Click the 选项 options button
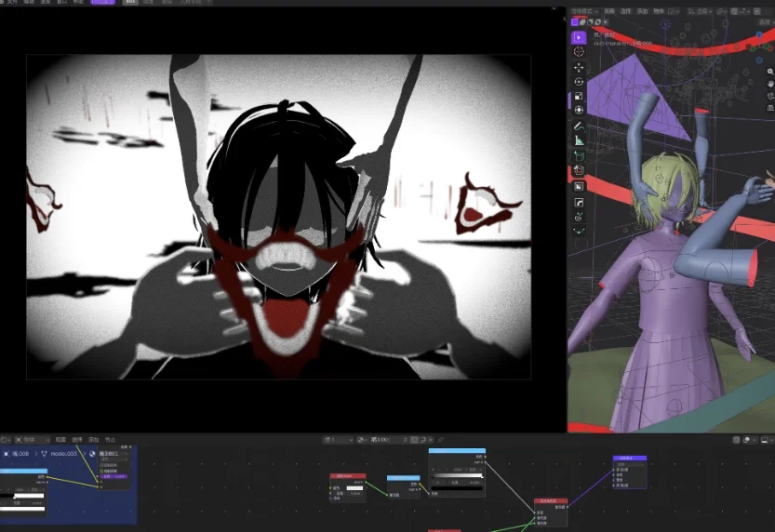The height and width of the screenshot is (532, 775). coord(767,21)
